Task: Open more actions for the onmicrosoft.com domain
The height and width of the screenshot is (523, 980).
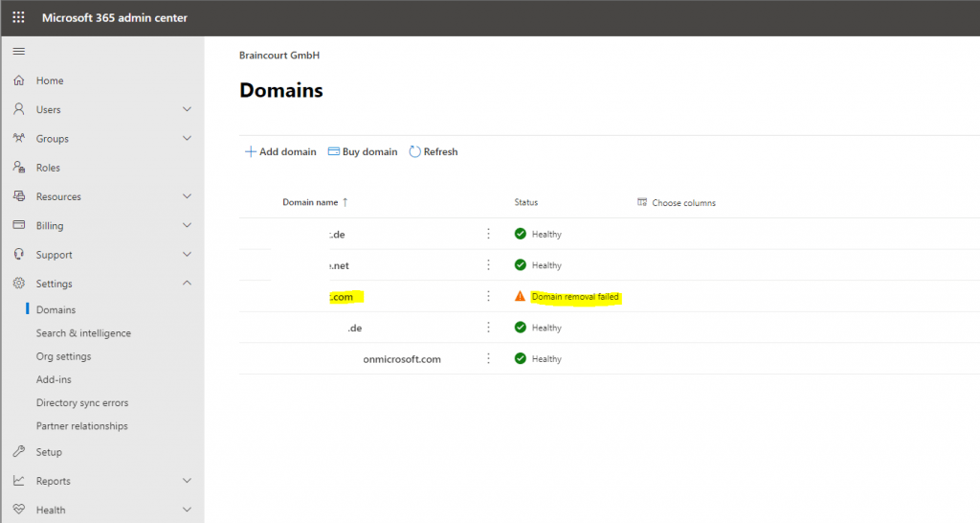Action: click(x=488, y=358)
